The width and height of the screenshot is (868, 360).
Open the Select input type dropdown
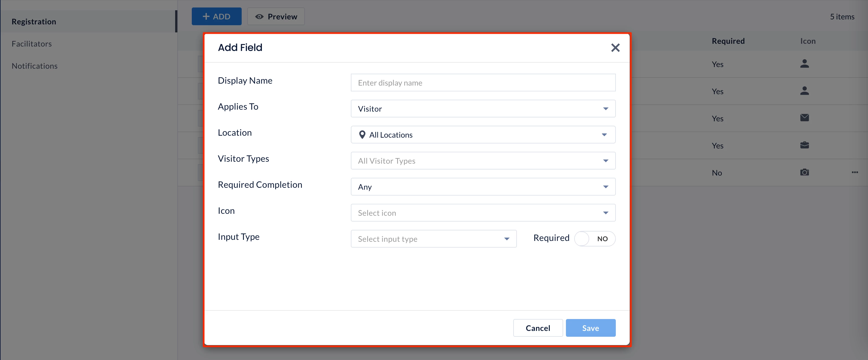click(x=433, y=239)
